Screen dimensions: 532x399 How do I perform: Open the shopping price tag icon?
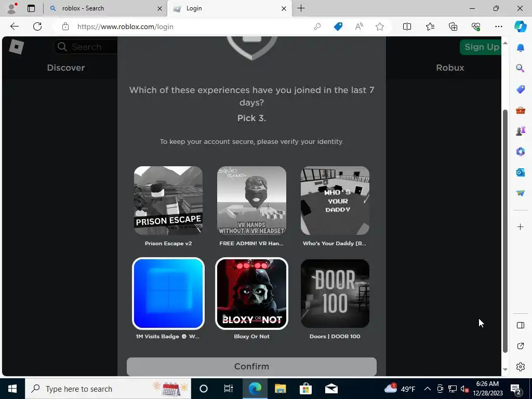click(x=338, y=26)
